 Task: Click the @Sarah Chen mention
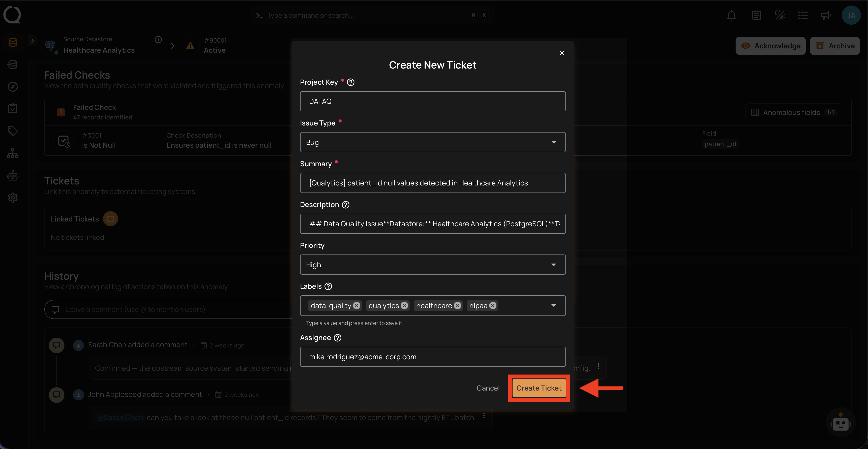coord(120,418)
